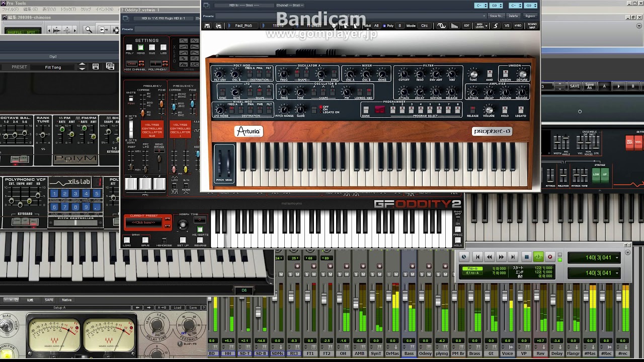Toggle the Oscillator B KBD switch
Image resolution: width=644 pixels, height=362 pixels.
click(369, 92)
